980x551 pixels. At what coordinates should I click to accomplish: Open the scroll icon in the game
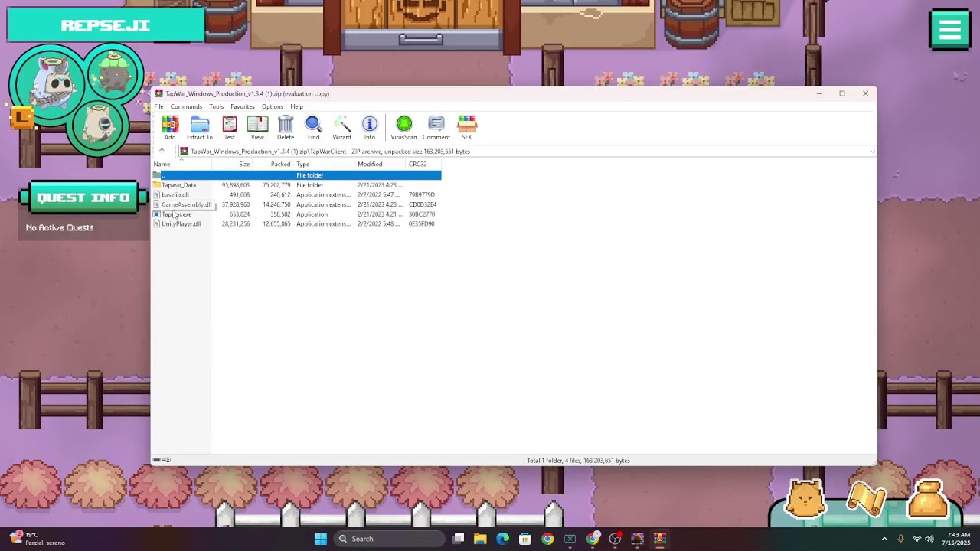(x=866, y=500)
